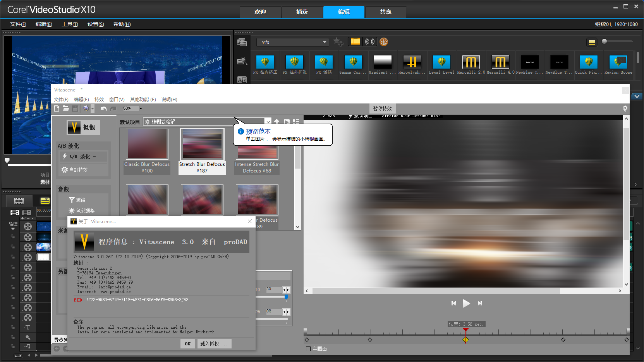Open the VideoStudio Transition library icon

(242, 61)
